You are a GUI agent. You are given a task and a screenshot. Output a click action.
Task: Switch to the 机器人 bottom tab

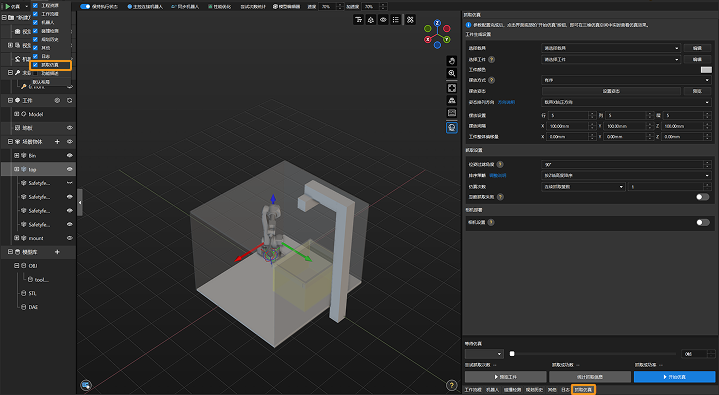(x=492, y=389)
